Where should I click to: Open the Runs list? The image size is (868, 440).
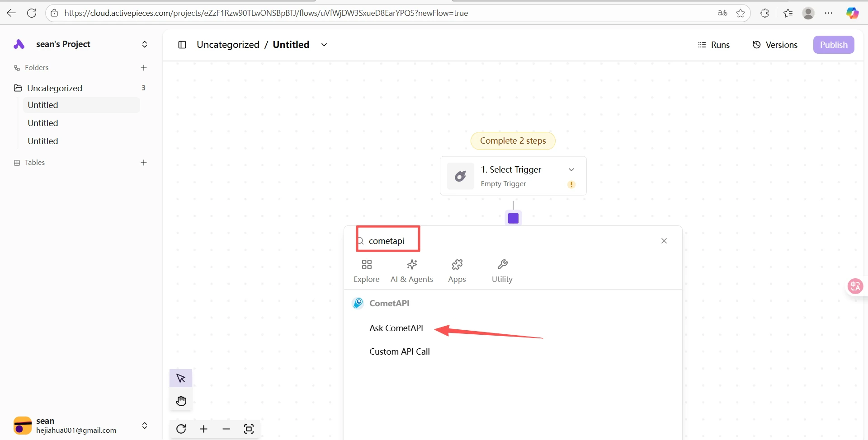pos(714,45)
